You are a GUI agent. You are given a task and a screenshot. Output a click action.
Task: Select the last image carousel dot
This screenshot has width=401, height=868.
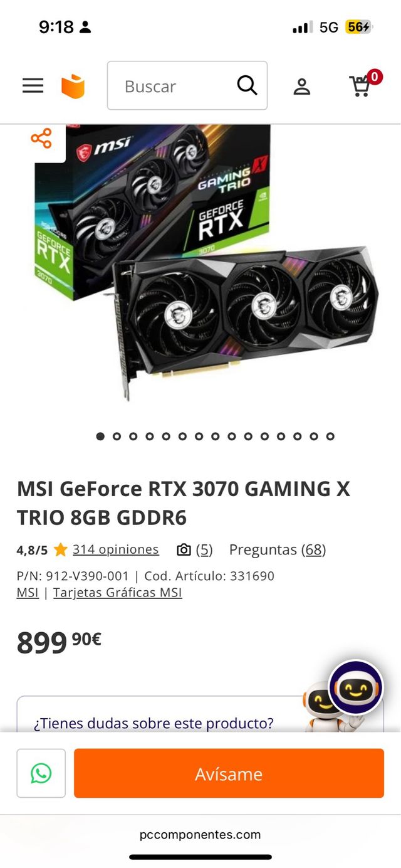(330, 437)
